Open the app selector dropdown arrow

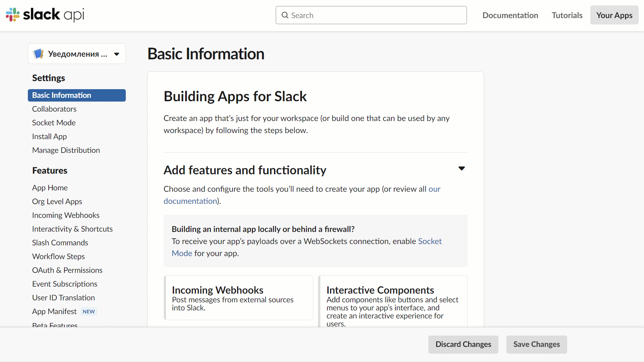coord(117,54)
